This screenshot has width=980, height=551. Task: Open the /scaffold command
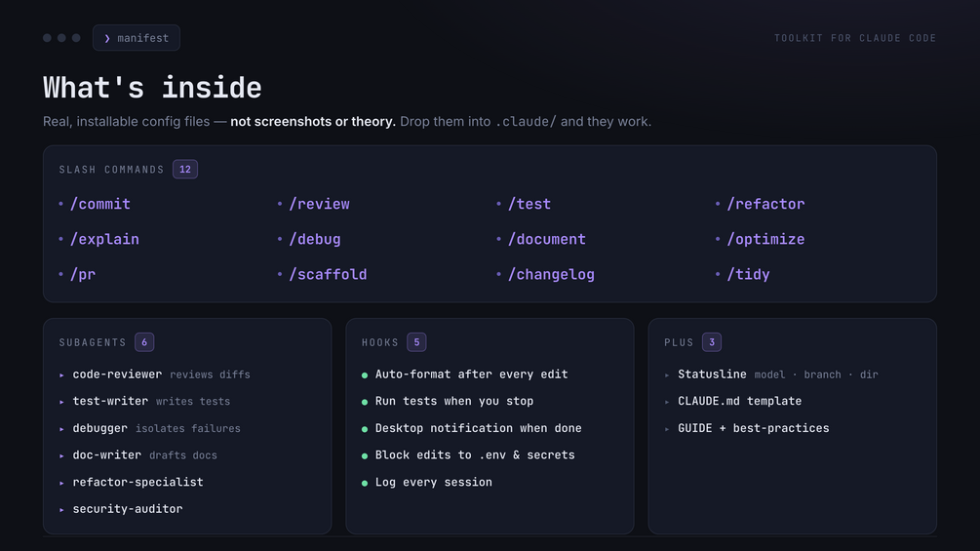pyautogui.click(x=328, y=274)
